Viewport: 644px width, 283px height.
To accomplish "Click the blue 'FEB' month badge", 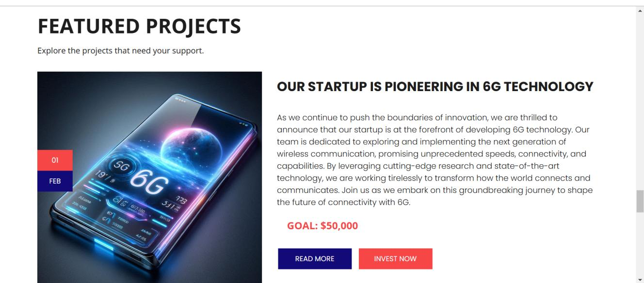I will [55, 181].
